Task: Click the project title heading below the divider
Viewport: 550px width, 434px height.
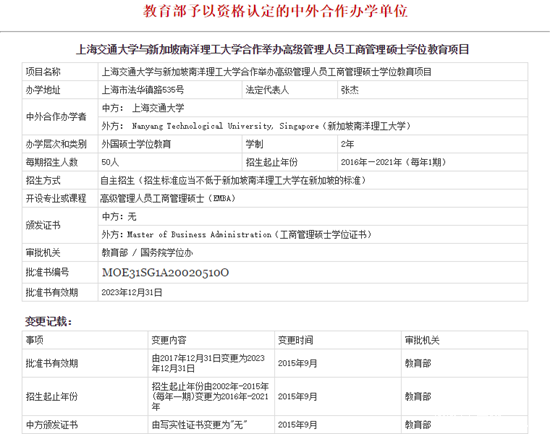Action: [x=273, y=49]
